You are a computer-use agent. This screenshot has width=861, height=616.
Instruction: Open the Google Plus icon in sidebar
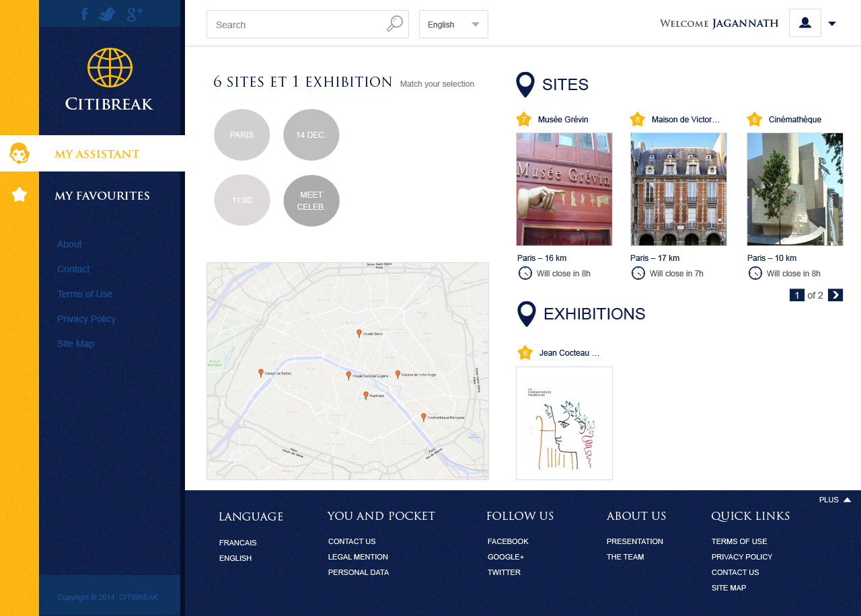pos(135,14)
